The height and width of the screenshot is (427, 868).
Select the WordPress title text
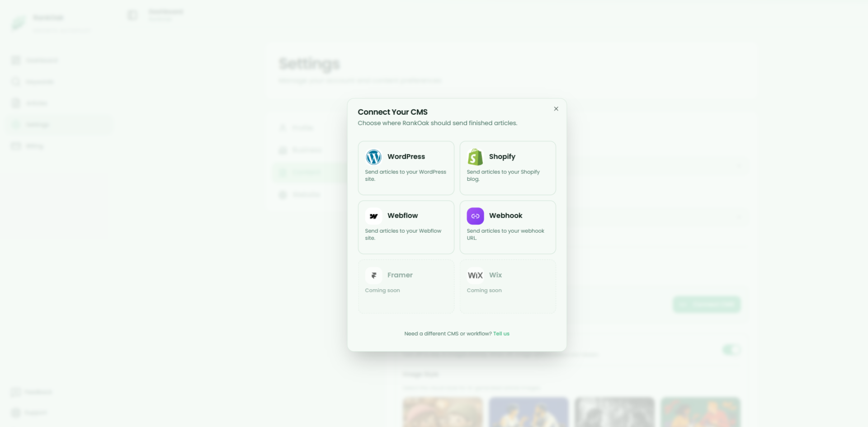406,156
